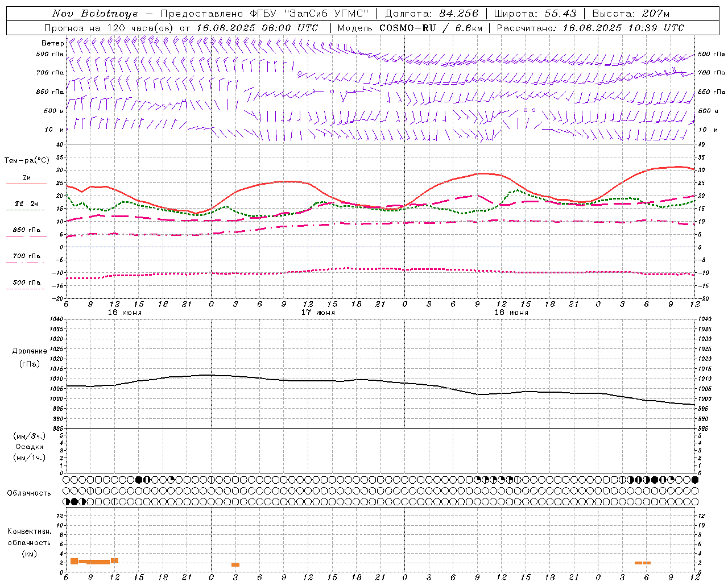
Task: Click the computed time 16.06.2025 10:39 UTC
Action: [623, 28]
